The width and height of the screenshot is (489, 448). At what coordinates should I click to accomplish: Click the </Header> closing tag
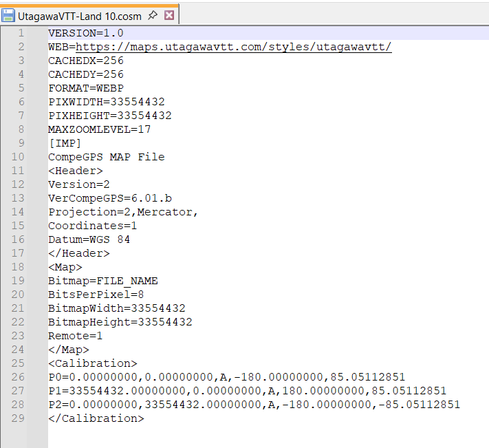tap(79, 253)
